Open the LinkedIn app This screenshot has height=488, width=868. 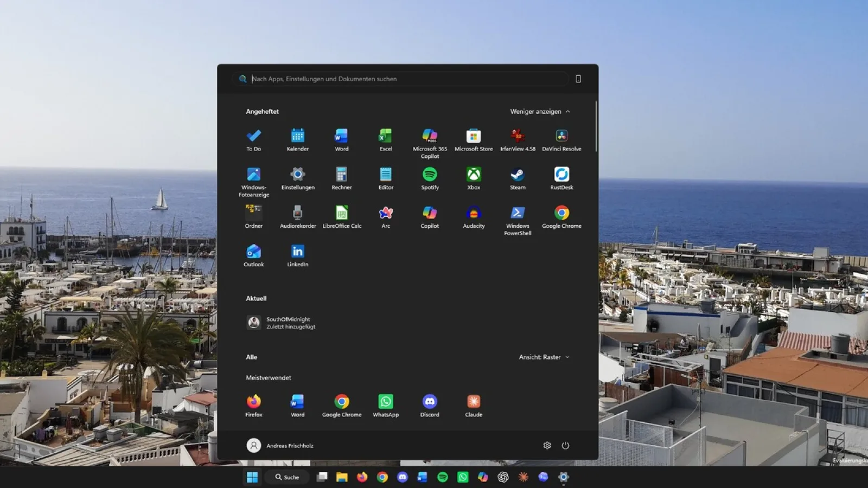298,255
